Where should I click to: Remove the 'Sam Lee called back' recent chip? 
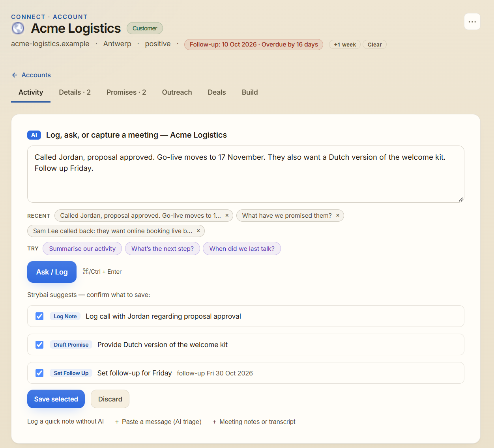[198, 231]
